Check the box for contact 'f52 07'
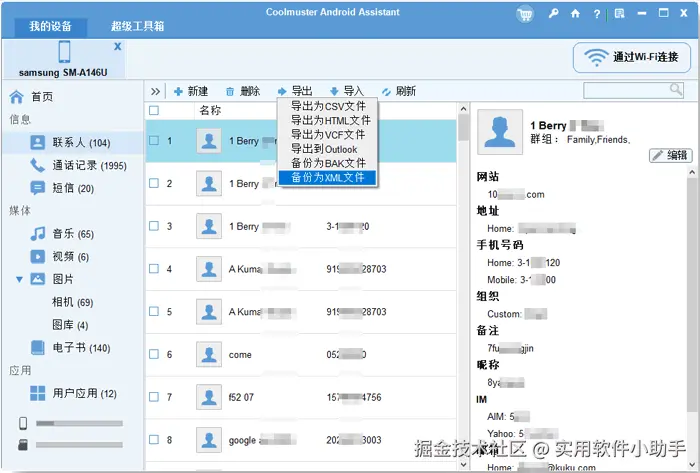This screenshot has height=473, width=700. (154, 397)
